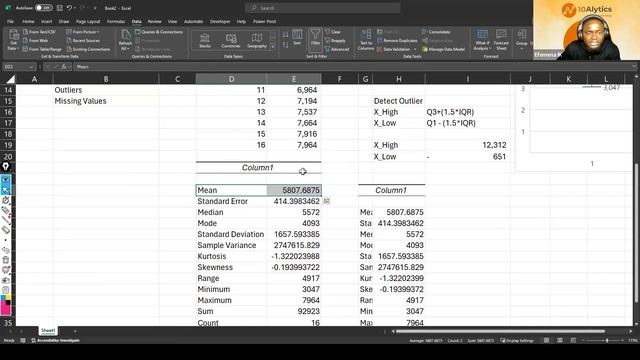Click the pink color swatch in annotation toolbar
This screenshot has height=360, width=640.
pos(6,310)
